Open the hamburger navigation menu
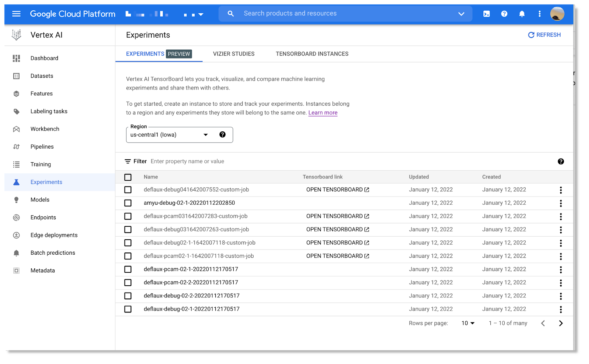Screen dimensions: 589x364 coord(16,14)
